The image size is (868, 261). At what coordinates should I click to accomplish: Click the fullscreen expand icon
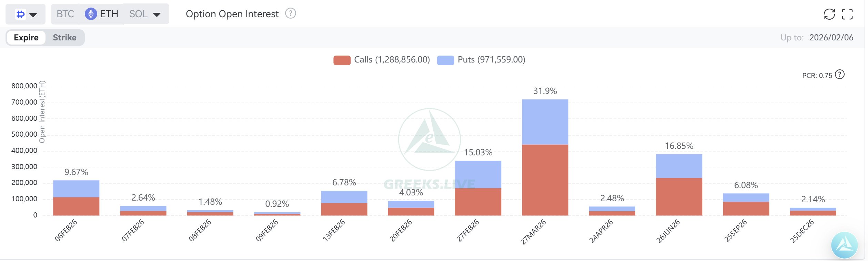click(847, 14)
